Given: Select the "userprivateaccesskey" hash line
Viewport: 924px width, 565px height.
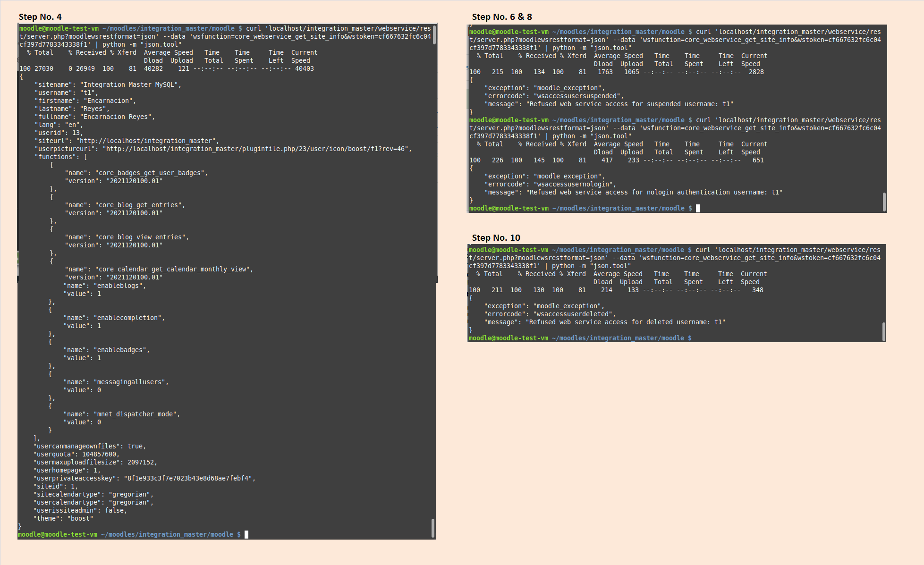Looking at the screenshot, I should (144, 479).
